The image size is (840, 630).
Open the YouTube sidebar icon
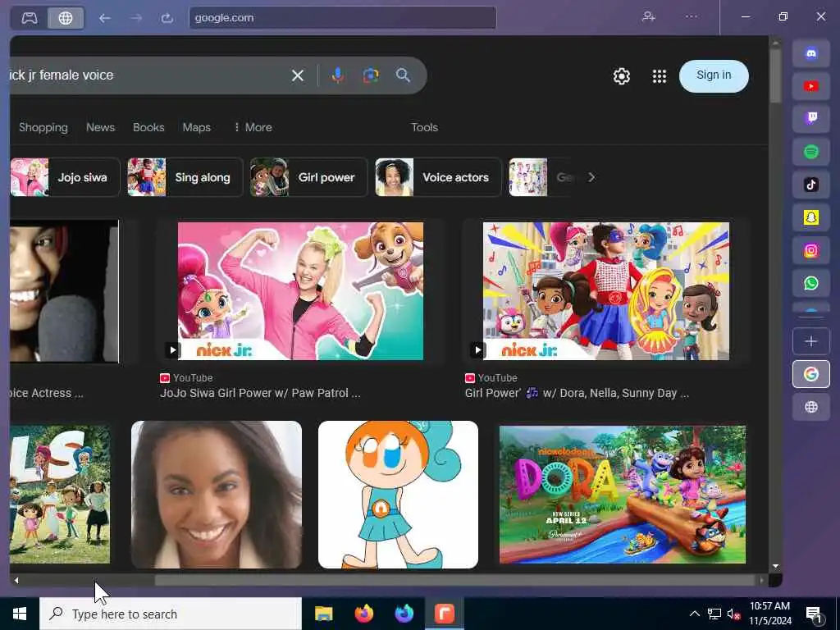[811, 86]
